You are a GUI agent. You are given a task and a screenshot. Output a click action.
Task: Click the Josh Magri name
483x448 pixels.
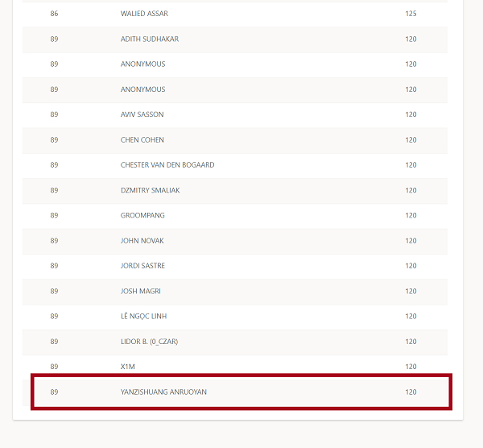[x=141, y=291]
